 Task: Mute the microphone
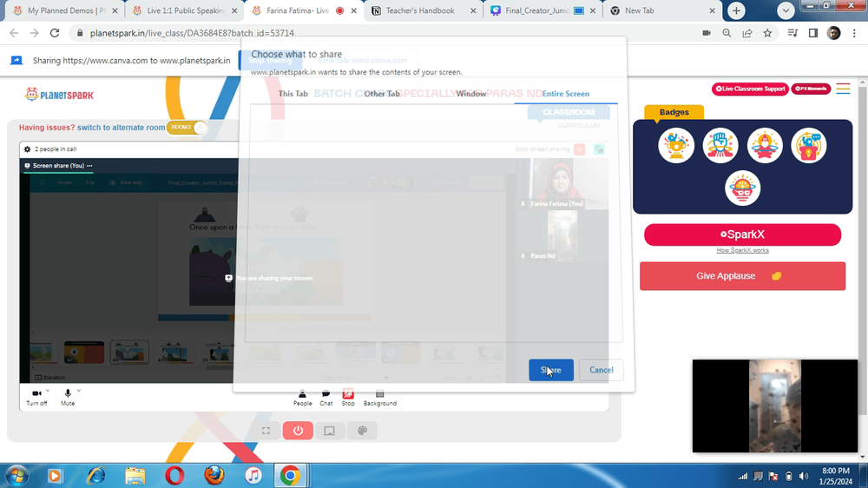click(x=68, y=397)
